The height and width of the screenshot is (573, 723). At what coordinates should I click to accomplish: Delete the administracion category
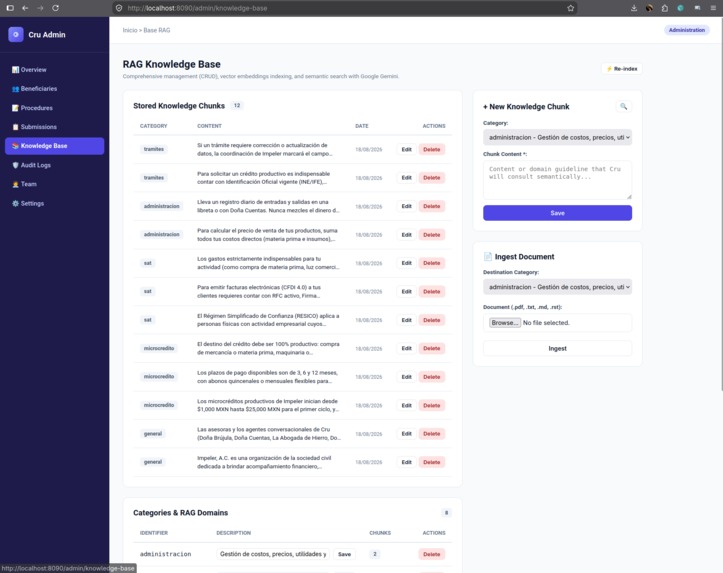coord(432,554)
